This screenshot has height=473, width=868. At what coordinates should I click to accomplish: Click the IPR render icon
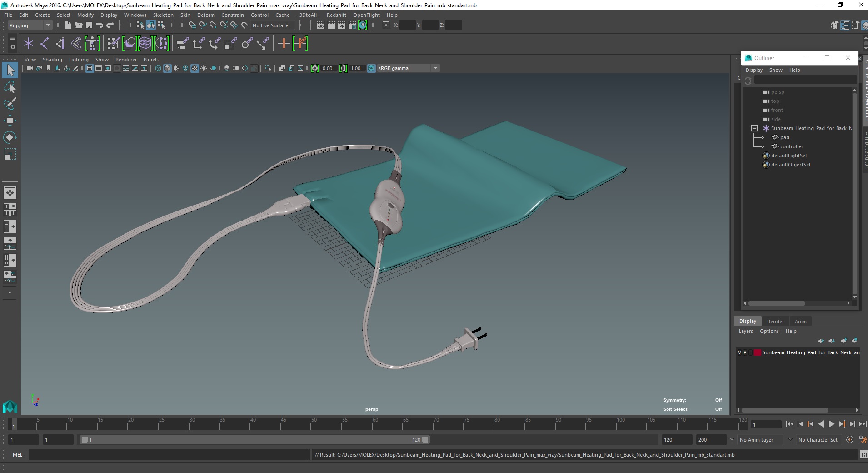342,25
